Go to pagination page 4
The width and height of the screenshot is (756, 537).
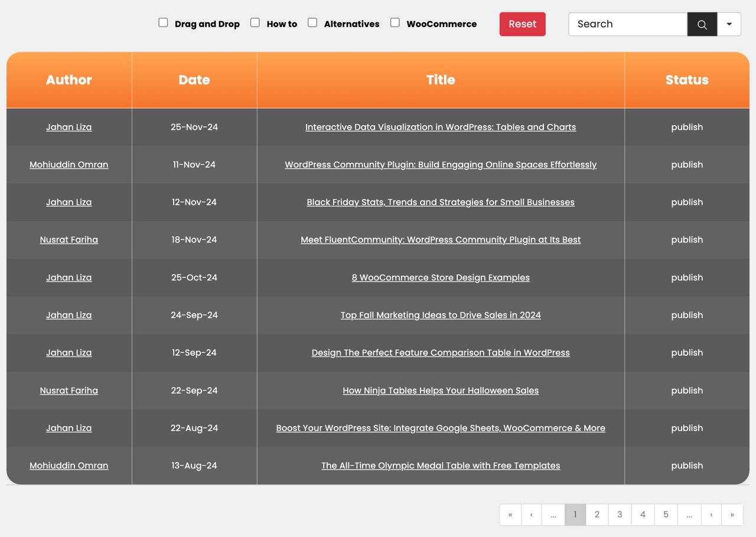(643, 515)
